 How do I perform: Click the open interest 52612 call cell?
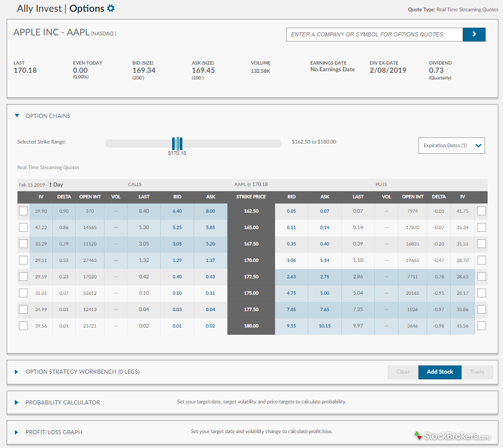(x=90, y=293)
